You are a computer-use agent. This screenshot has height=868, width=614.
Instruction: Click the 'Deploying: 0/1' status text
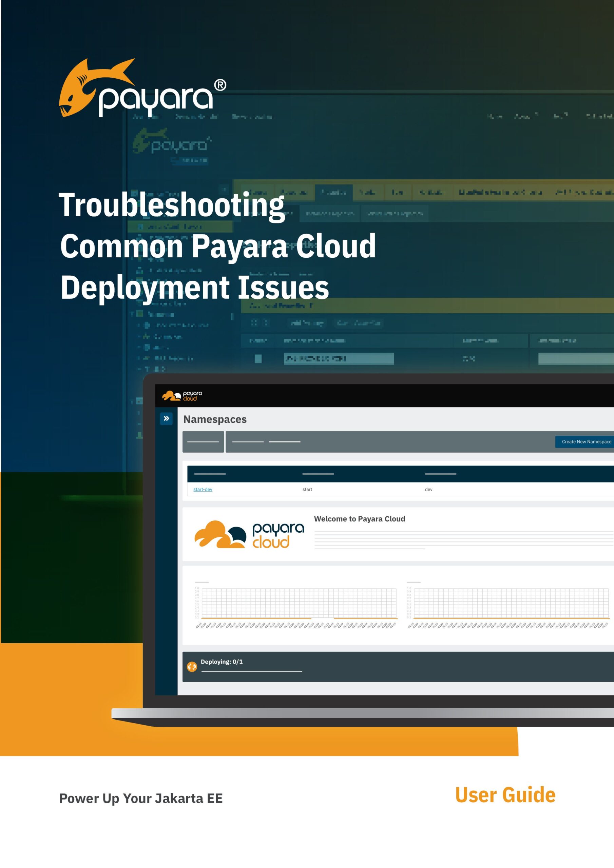pos(222,662)
